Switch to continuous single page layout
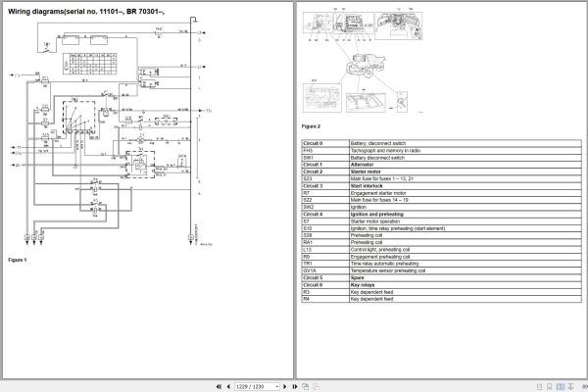Viewport: 588px width, 392px height. tap(550, 386)
